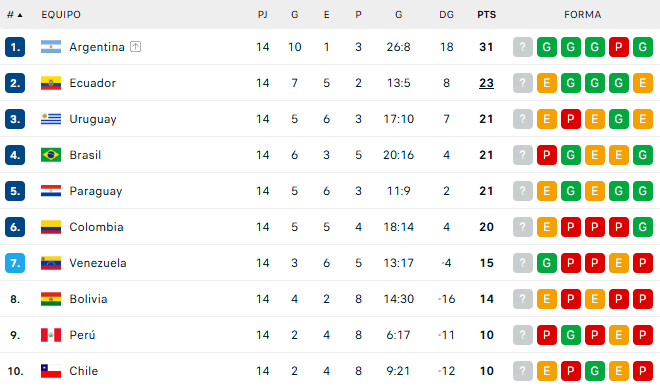
Task: Click the promotion arrow icon beside Argentina
Action: click(136, 46)
